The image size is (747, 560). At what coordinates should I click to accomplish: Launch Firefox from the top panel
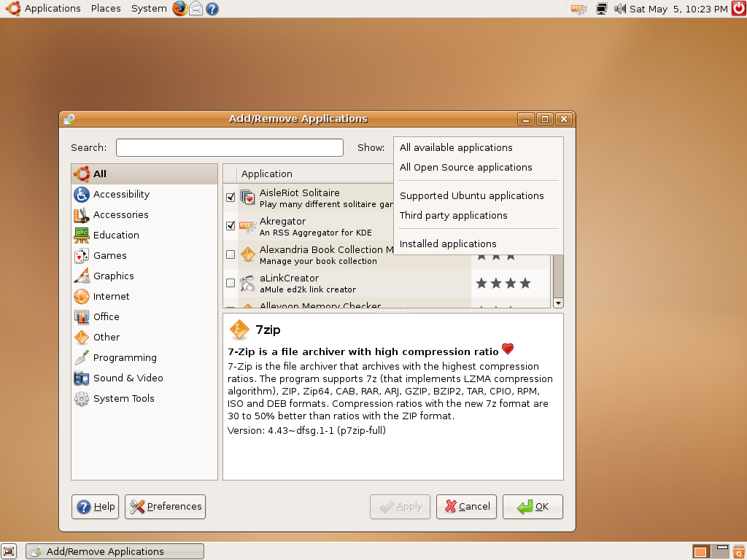pyautogui.click(x=179, y=9)
